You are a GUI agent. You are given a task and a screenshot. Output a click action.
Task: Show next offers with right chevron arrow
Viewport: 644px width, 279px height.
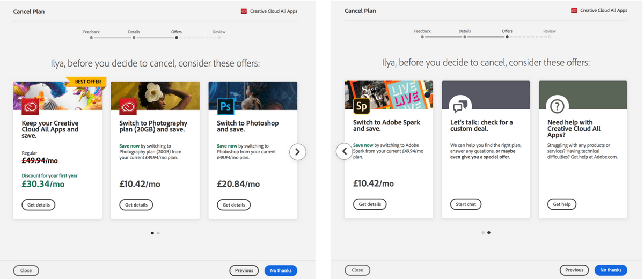click(x=297, y=152)
